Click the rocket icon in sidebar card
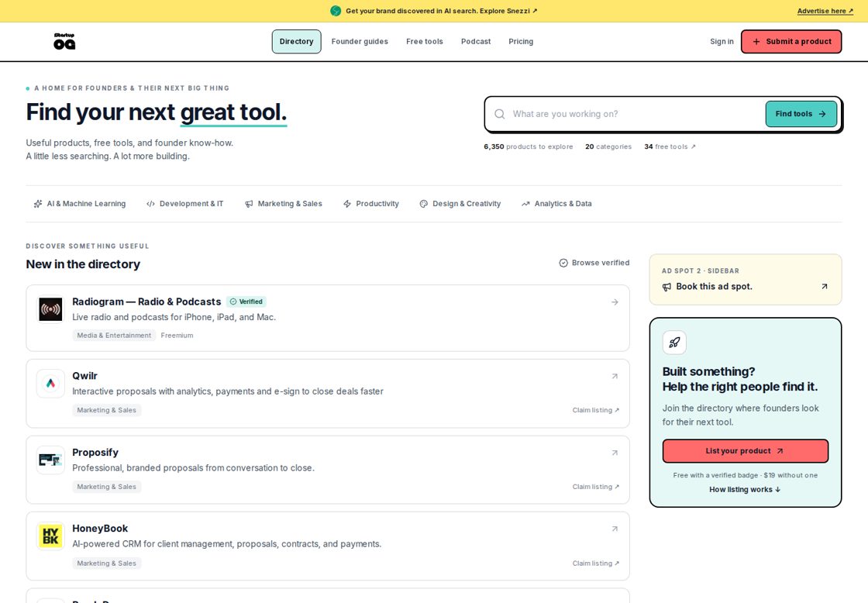 pyautogui.click(x=674, y=343)
